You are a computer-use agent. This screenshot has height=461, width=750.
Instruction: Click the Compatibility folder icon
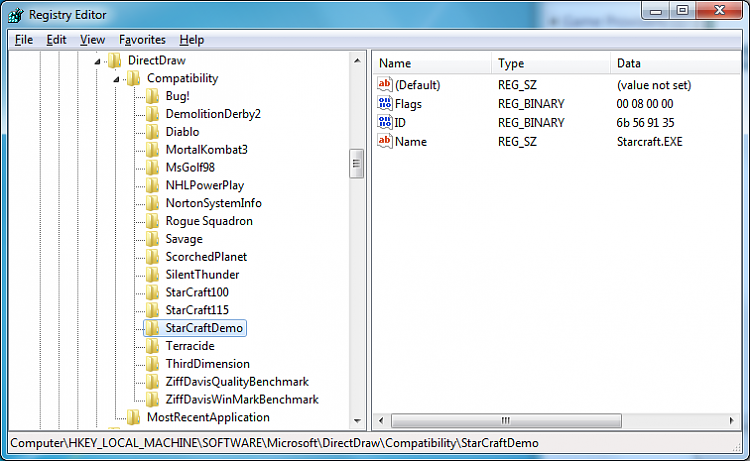pos(133,78)
